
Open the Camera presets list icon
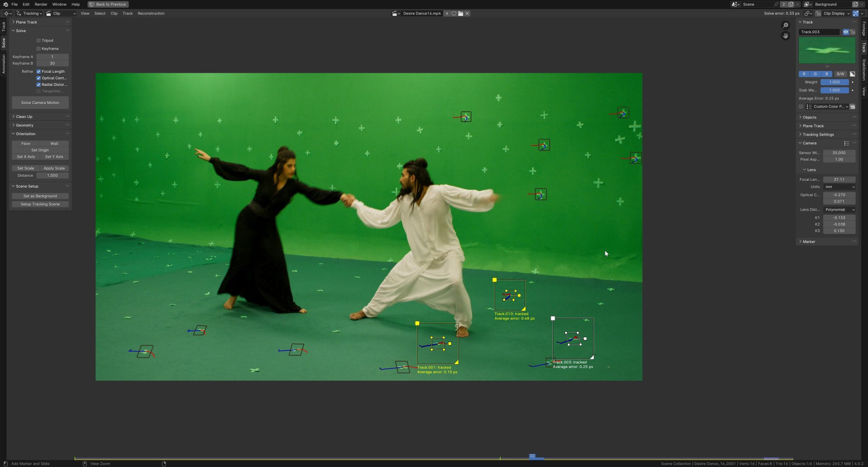(x=846, y=143)
